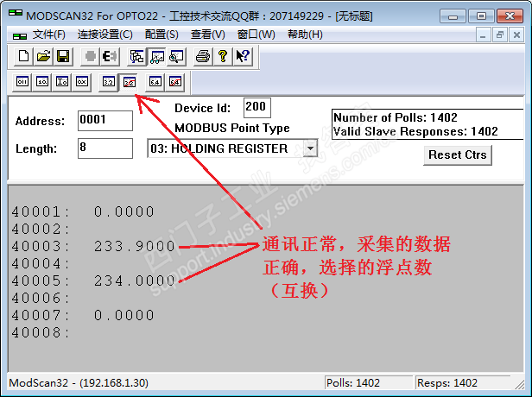Select binary display format icon
532x397 pixels.
[22, 82]
